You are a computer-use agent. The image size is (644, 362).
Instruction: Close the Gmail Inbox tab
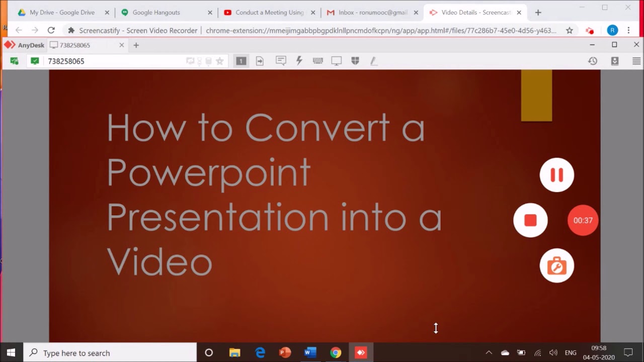(416, 13)
